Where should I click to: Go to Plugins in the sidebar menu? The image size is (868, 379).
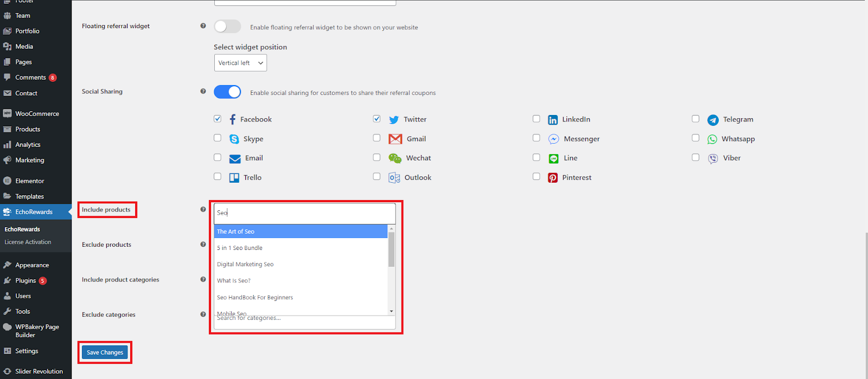click(25, 281)
